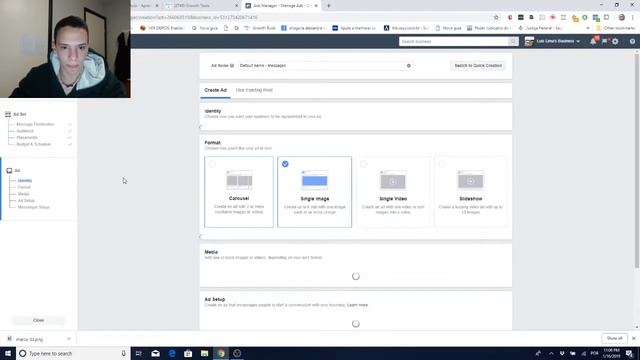The image size is (640, 360).
Task: Click Switch to Quick Creation button
Action: pyautogui.click(x=478, y=66)
